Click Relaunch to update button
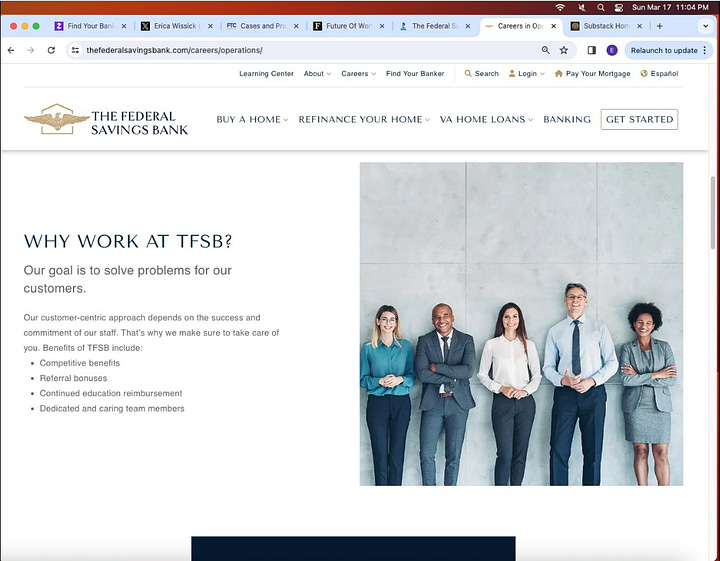The height and width of the screenshot is (561, 720). coord(668,50)
